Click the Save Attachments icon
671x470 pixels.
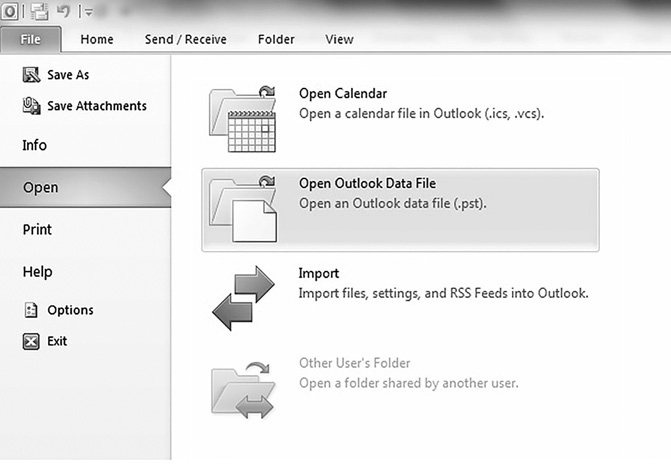pyautogui.click(x=31, y=106)
